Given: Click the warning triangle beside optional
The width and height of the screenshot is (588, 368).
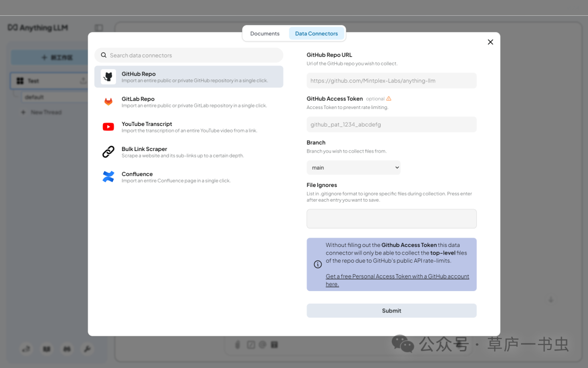Looking at the screenshot, I should (x=389, y=99).
